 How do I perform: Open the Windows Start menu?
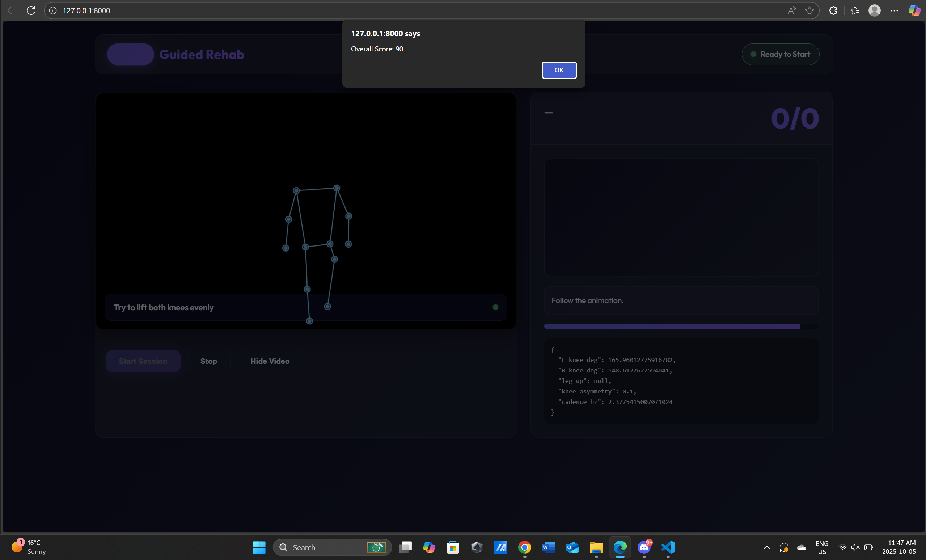point(259,547)
